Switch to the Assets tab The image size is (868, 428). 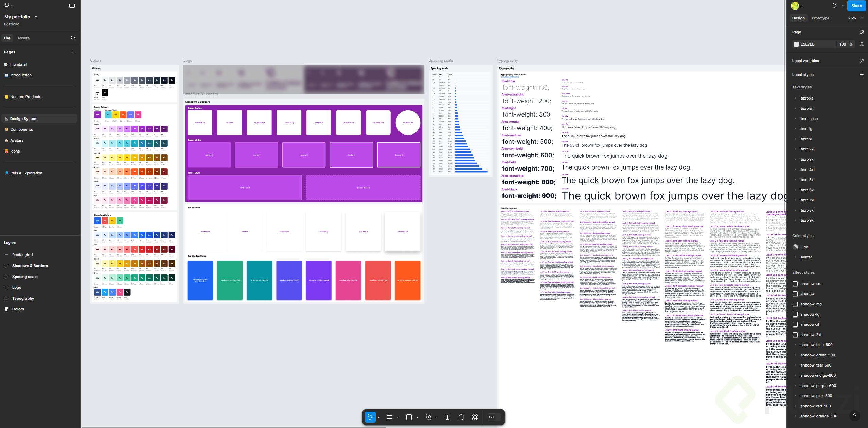point(23,38)
